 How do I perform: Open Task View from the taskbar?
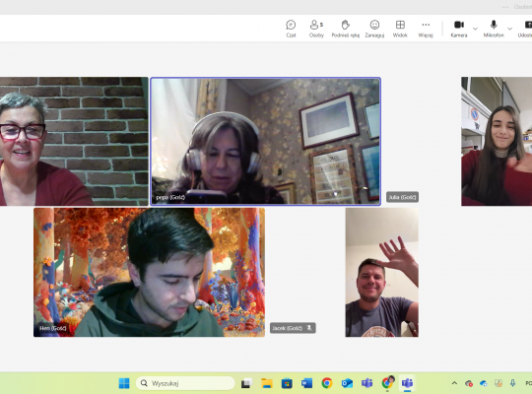click(x=246, y=383)
